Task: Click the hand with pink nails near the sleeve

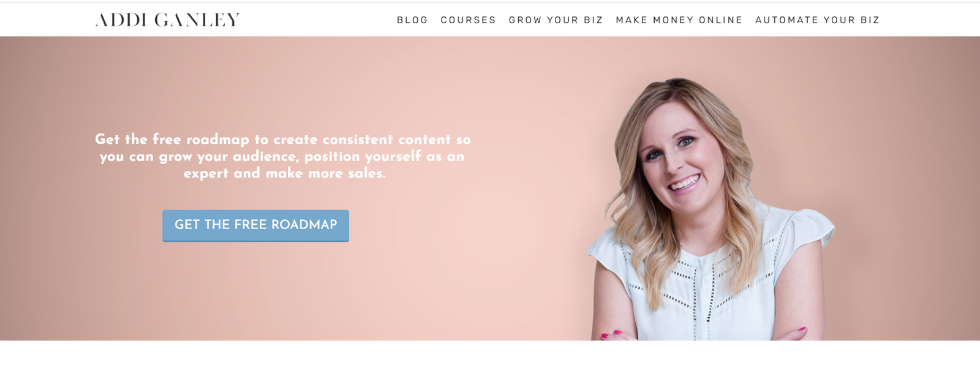Action: tap(793, 334)
